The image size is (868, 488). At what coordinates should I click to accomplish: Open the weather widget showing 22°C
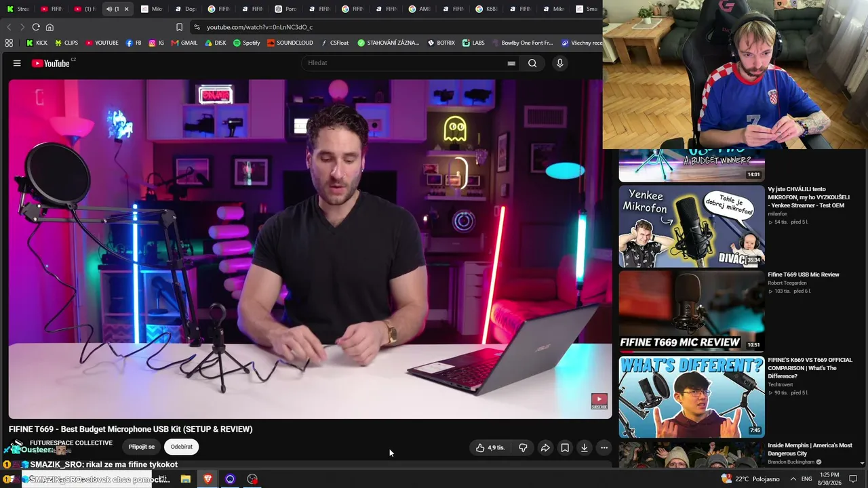tap(751, 479)
